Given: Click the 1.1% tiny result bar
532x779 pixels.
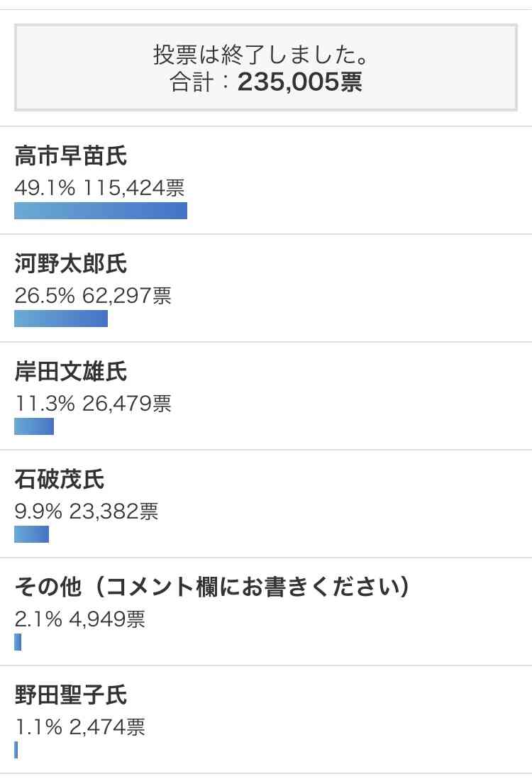Looking at the screenshot, I should 16,750.
